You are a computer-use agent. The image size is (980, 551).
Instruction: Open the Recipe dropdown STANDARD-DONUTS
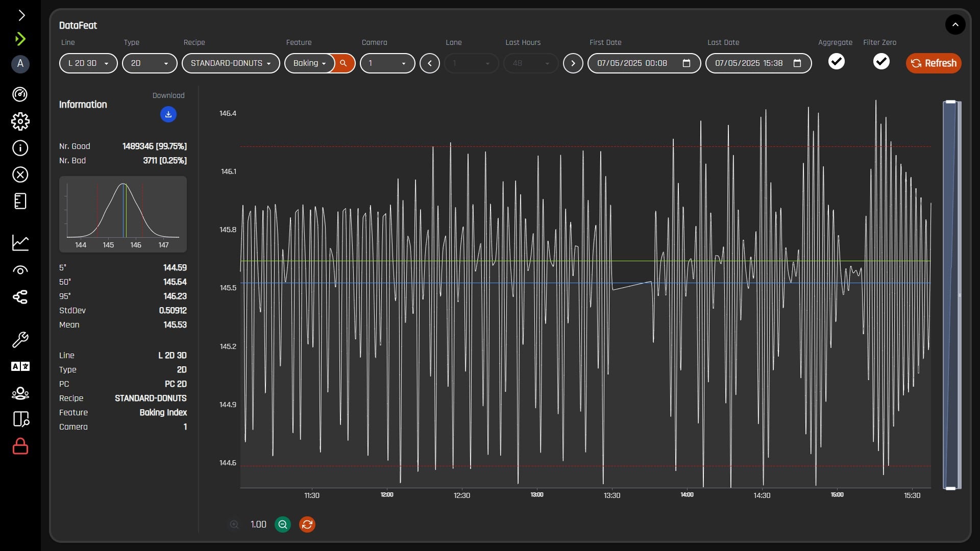pos(231,63)
